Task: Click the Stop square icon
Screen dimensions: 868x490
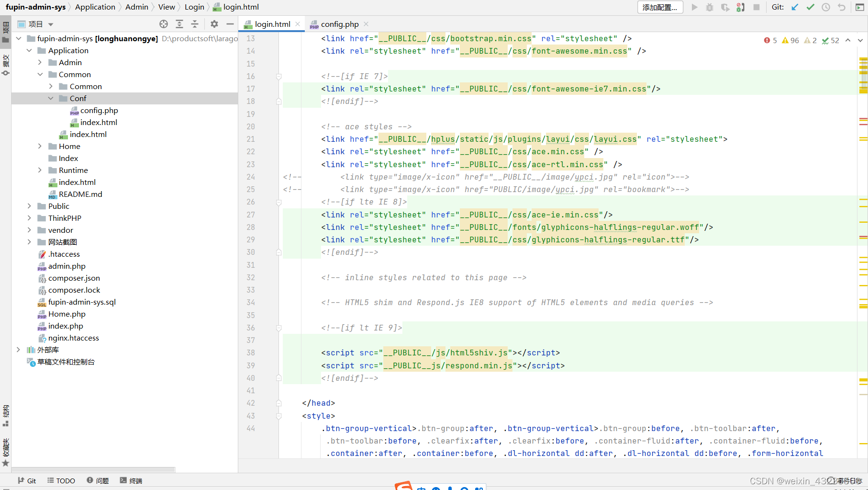Action: click(757, 7)
